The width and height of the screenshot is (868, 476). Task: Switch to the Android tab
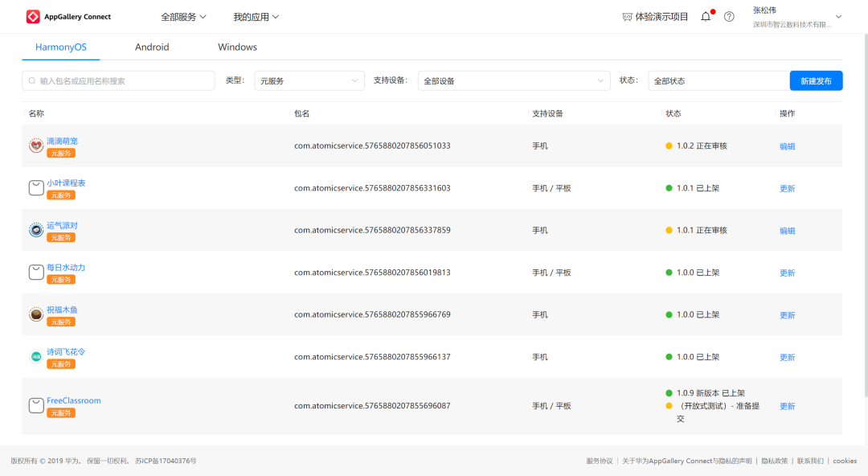coord(152,47)
